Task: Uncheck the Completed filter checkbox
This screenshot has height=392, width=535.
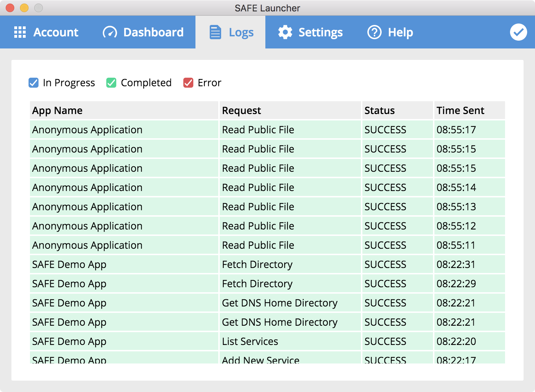Action: click(111, 83)
